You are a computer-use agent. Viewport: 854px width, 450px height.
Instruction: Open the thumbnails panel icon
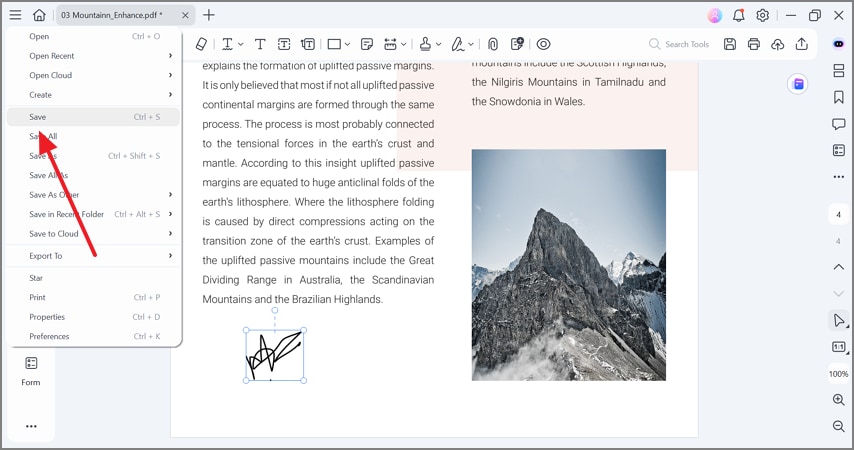tap(839, 71)
